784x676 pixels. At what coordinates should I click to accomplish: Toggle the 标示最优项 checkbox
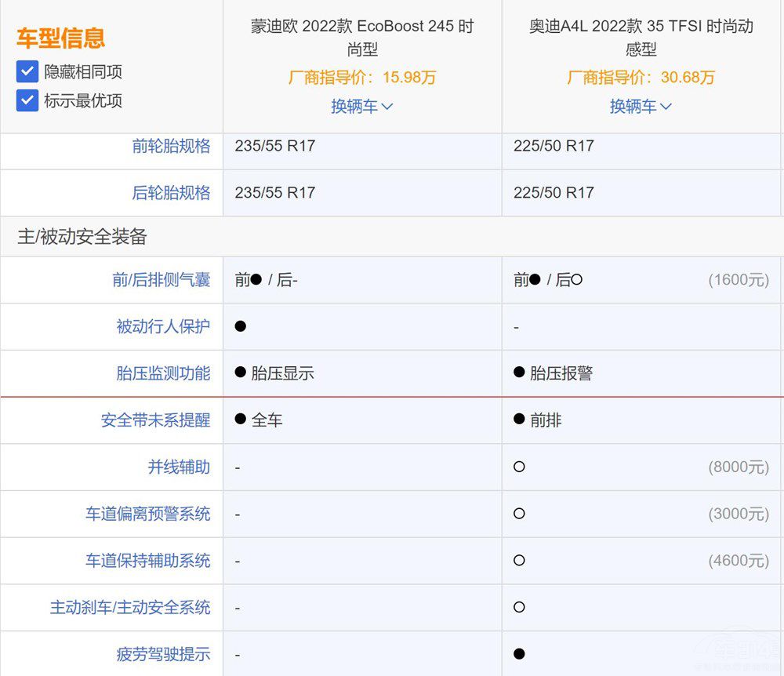coord(27,100)
